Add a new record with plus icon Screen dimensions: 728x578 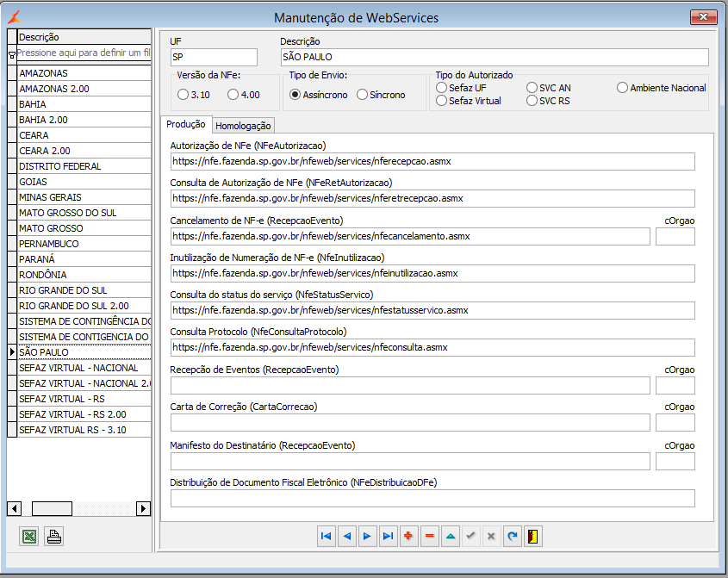(408, 536)
